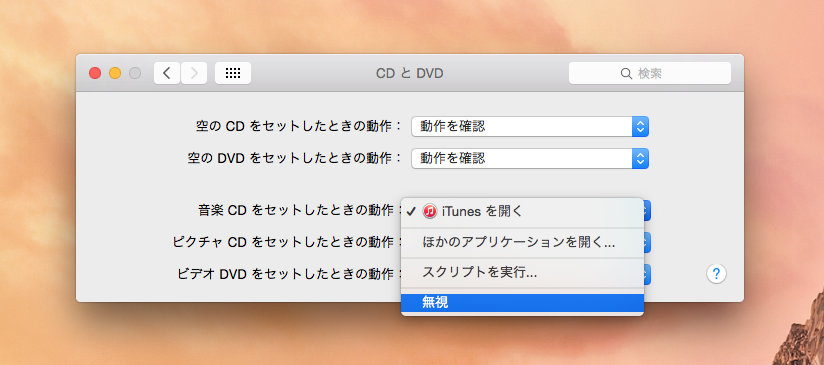Open help with the question mark button

coord(716,274)
